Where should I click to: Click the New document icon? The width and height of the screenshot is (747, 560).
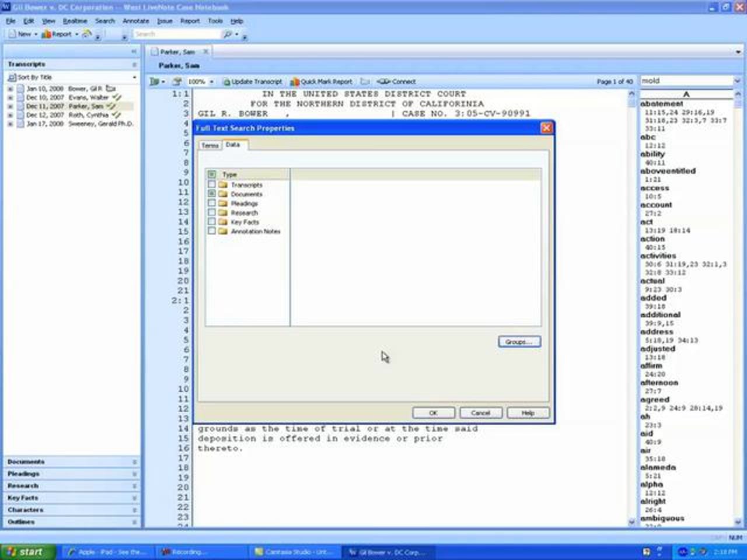pyautogui.click(x=12, y=34)
